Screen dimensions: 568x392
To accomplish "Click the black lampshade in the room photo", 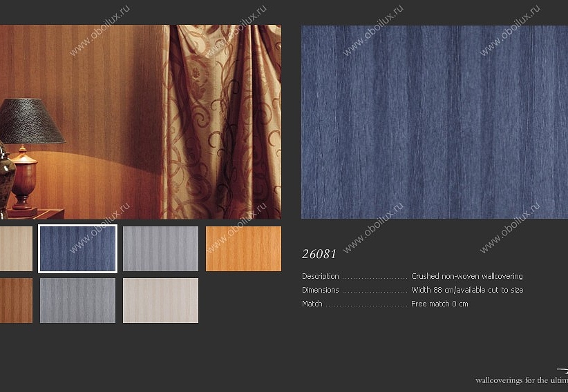I will tap(31, 121).
